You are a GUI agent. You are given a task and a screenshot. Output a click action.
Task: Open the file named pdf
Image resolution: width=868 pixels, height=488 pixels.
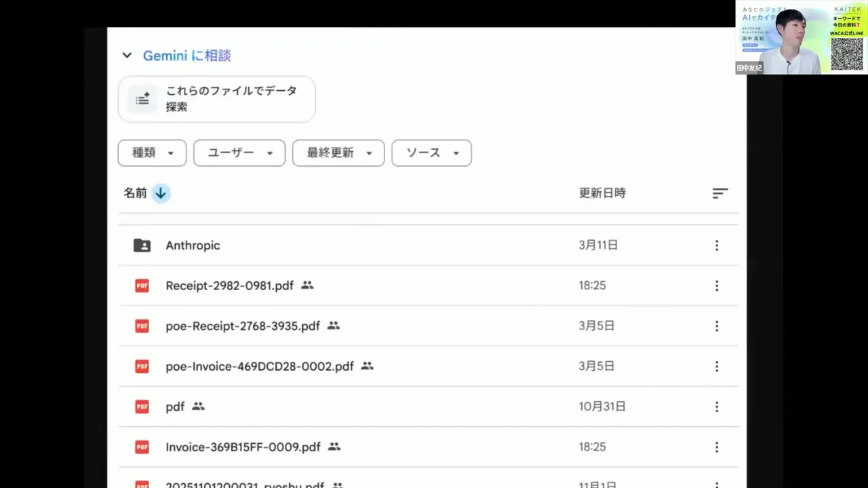point(175,406)
